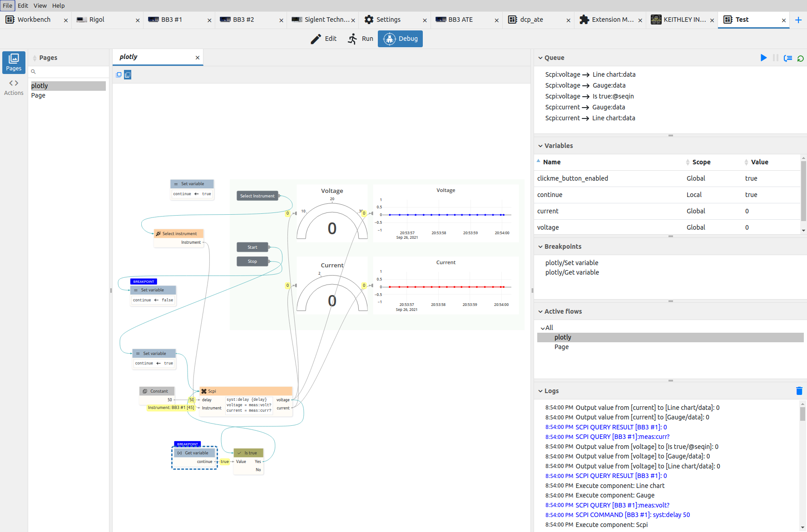Collapse the Logs section
Viewport: 807px width, 532px height.
tap(540, 391)
